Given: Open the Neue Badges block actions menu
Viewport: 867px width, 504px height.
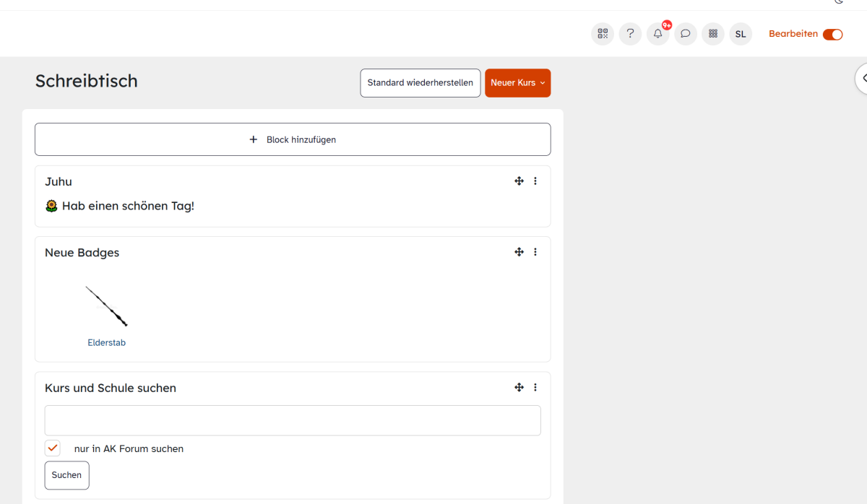Looking at the screenshot, I should point(535,252).
